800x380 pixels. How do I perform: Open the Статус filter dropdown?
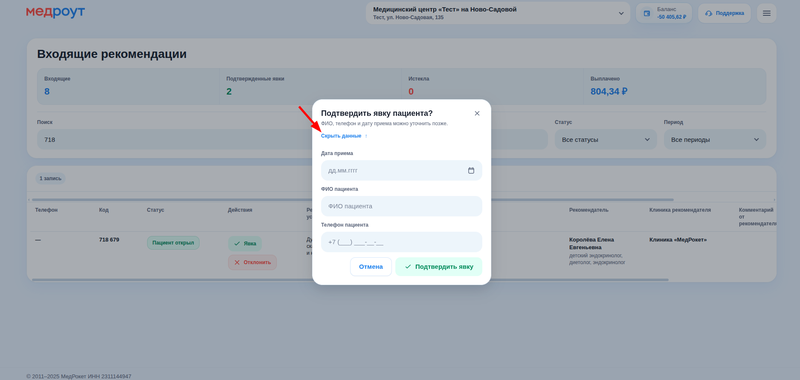point(606,139)
